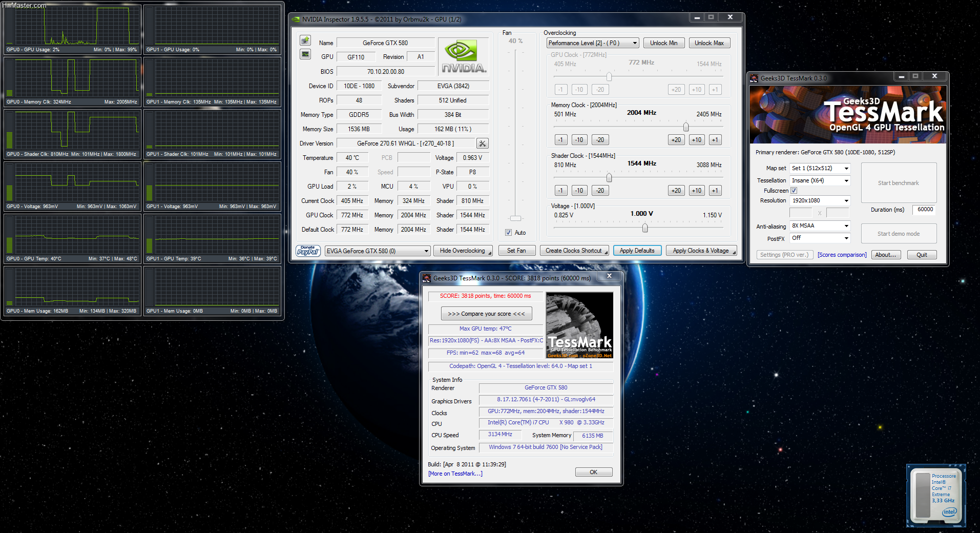Open the Scores comparison link

click(x=842, y=255)
